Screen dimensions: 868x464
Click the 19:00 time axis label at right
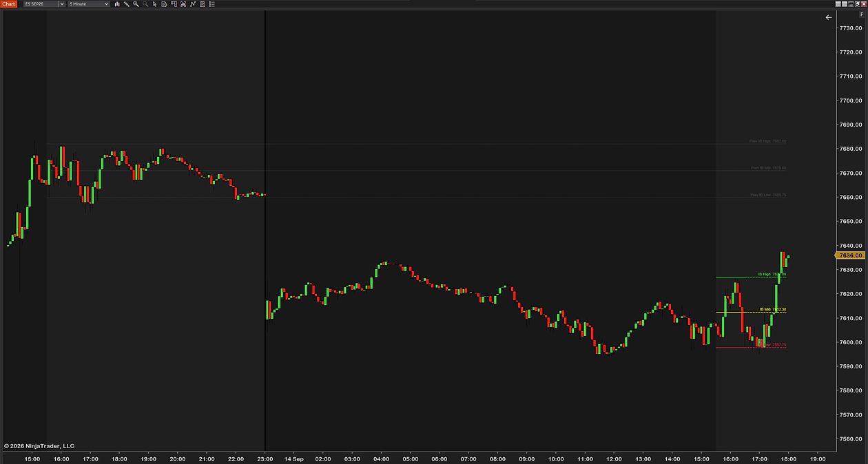tap(818, 458)
